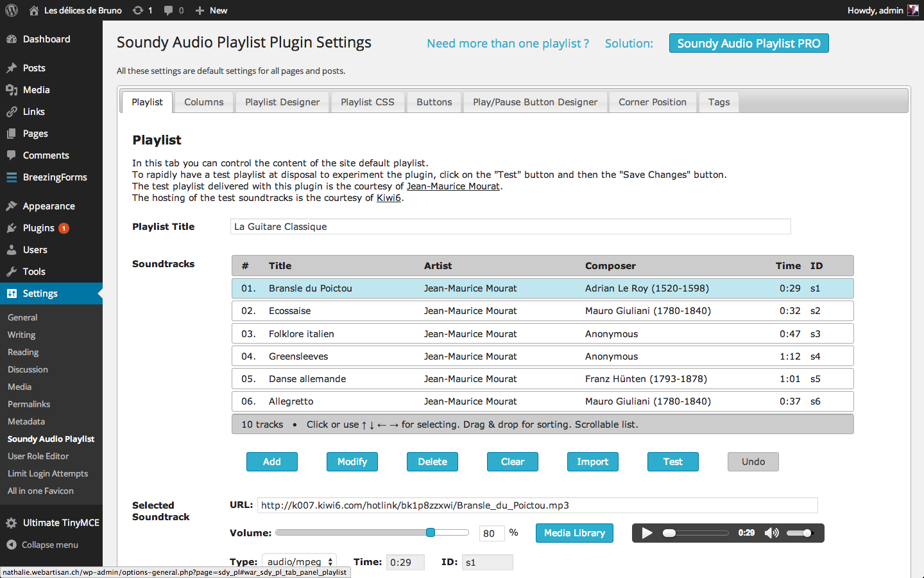924x578 pixels.
Task: Visit site Les délices de Bruno
Action: click(x=76, y=10)
